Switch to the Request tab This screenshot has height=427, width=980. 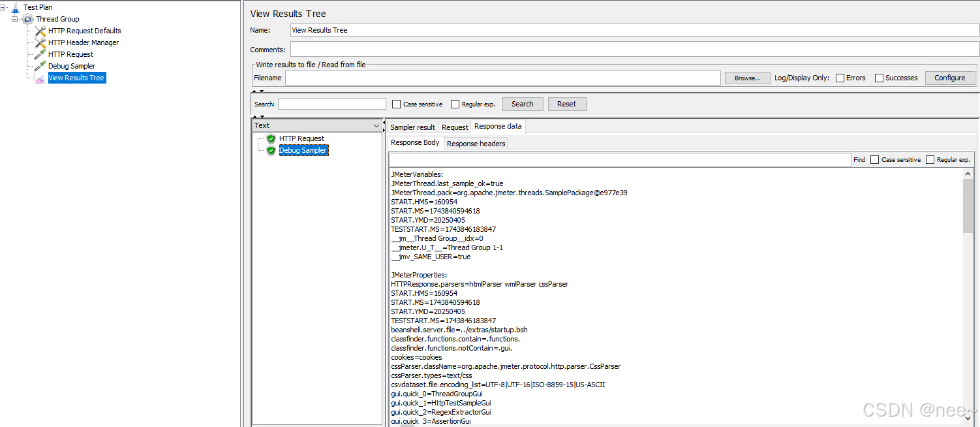click(455, 127)
